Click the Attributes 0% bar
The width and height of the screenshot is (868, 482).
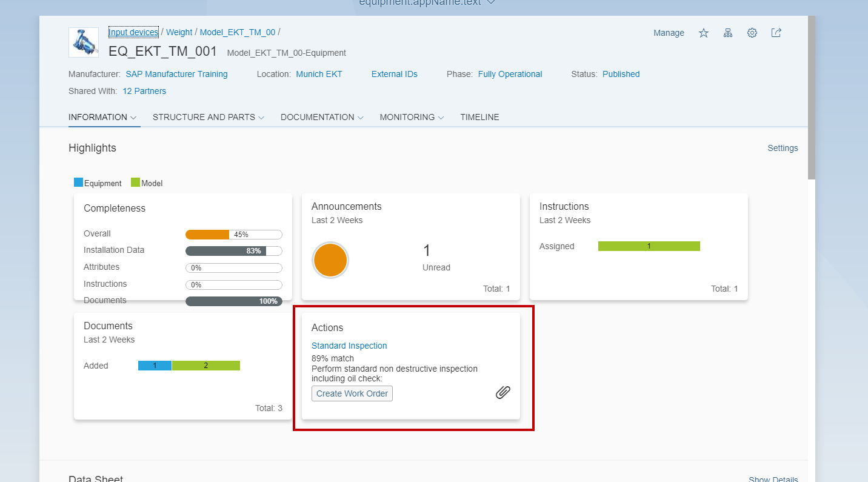(234, 268)
